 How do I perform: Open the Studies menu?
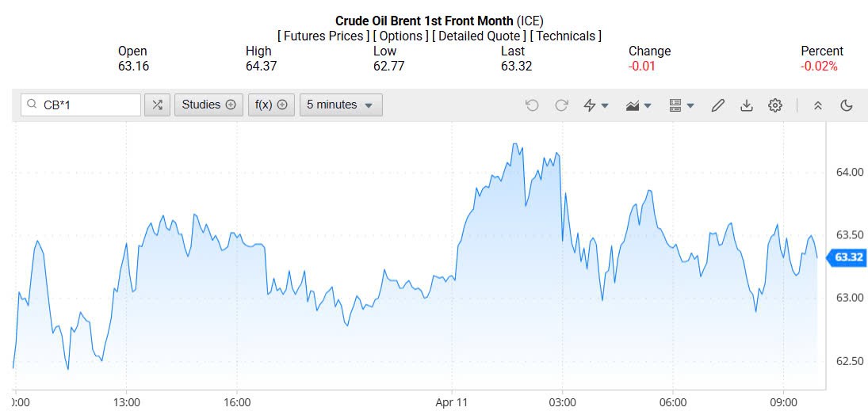tap(208, 105)
